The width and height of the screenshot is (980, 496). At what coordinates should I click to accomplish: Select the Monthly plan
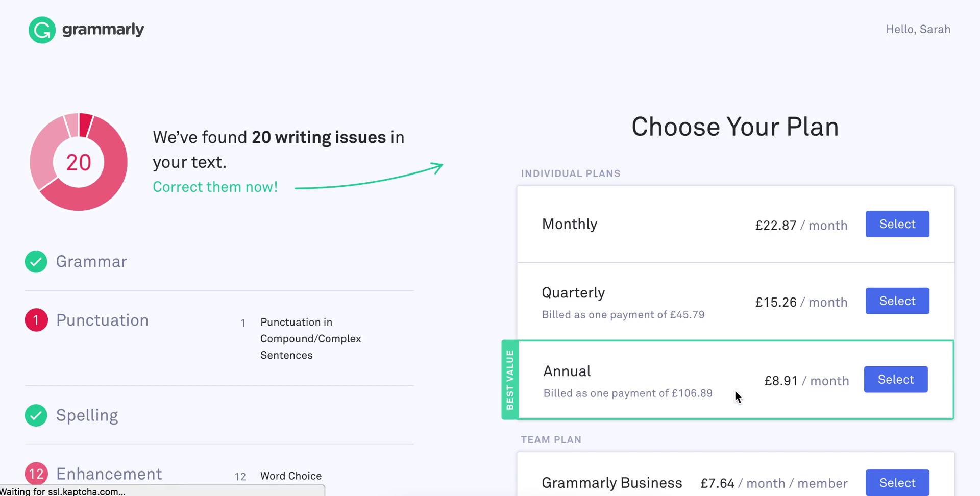tap(897, 224)
